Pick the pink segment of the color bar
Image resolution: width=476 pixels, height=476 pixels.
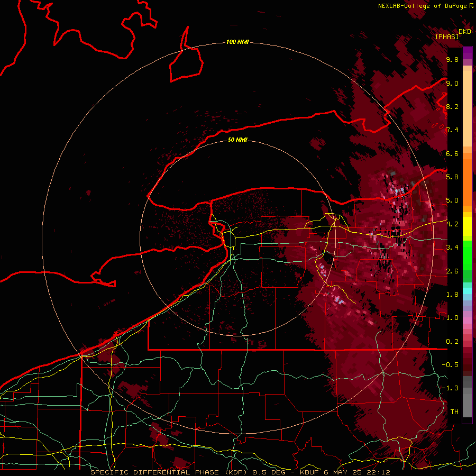467,321
